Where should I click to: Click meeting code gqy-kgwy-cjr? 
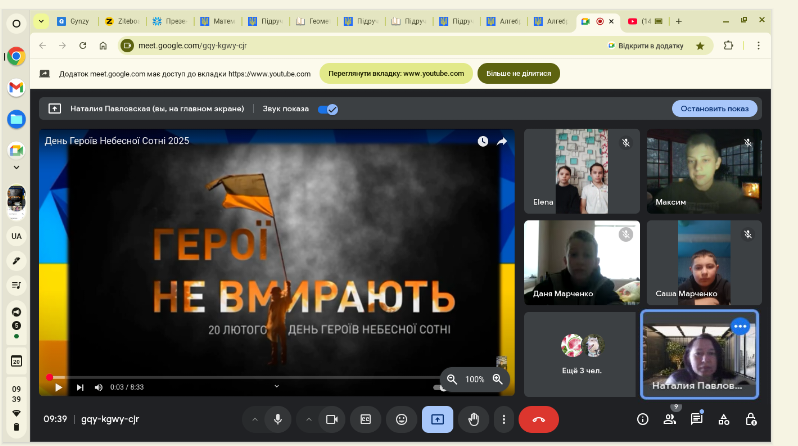[110, 419]
